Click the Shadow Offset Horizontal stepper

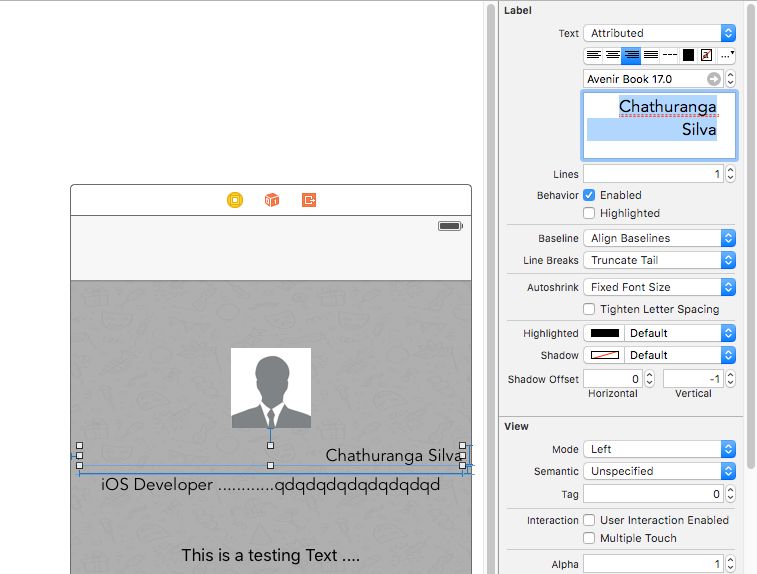pyautogui.click(x=650, y=379)
